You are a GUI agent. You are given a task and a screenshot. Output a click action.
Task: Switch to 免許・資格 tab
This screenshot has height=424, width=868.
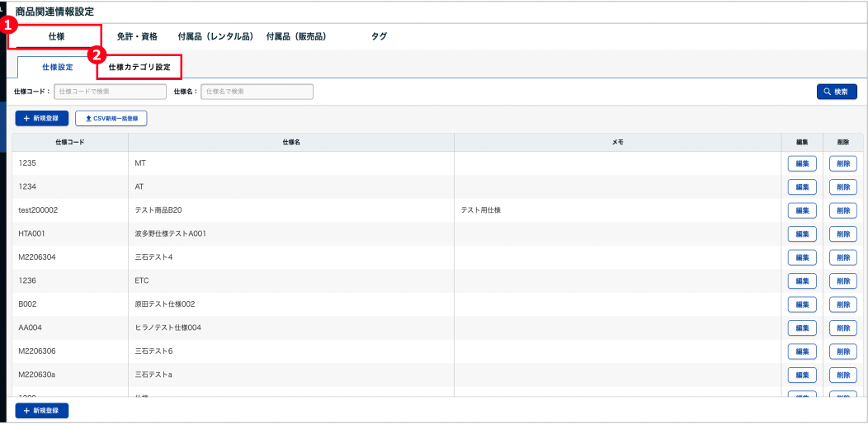pyautogui.click(x=137, y=36)
